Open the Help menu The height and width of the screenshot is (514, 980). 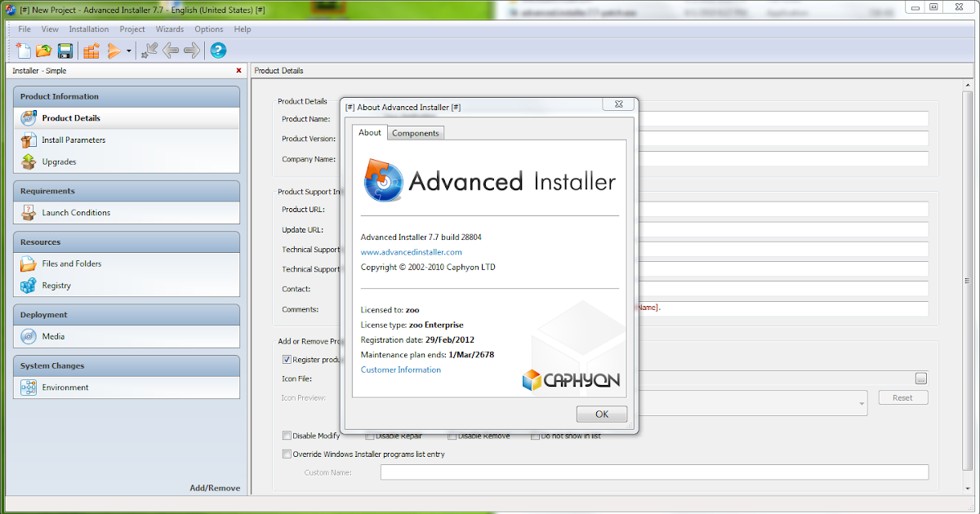tap(243, 29)
